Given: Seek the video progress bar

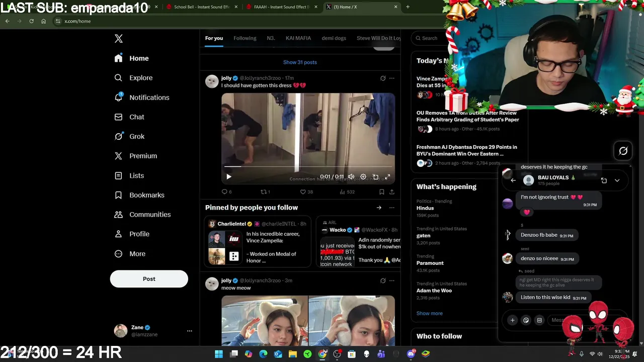Looking at the screenshot, I should [308, 166].
